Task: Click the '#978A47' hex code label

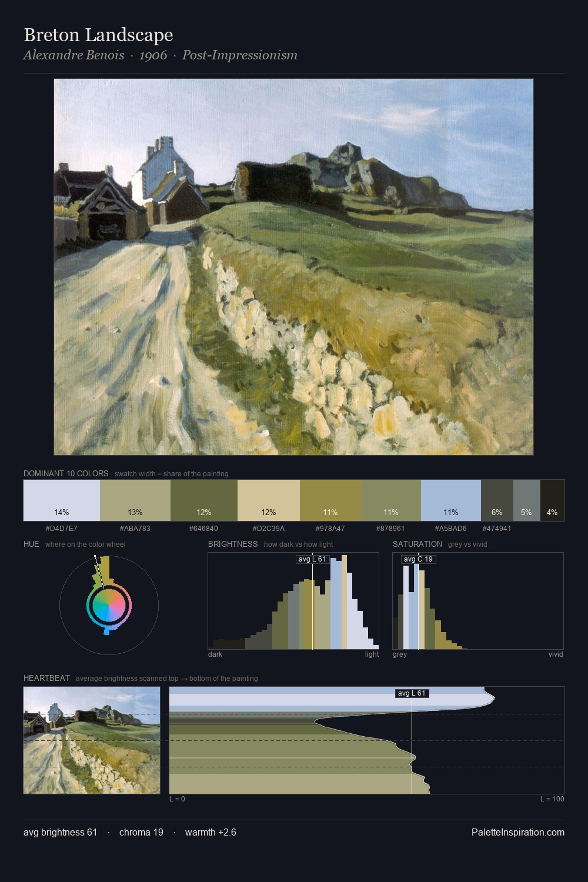Action: [x=330, y=528]
